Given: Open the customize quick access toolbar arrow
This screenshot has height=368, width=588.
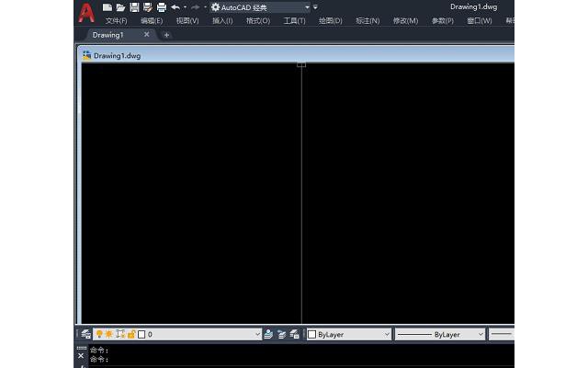Looking at the screenshot, I should (315, 7).
